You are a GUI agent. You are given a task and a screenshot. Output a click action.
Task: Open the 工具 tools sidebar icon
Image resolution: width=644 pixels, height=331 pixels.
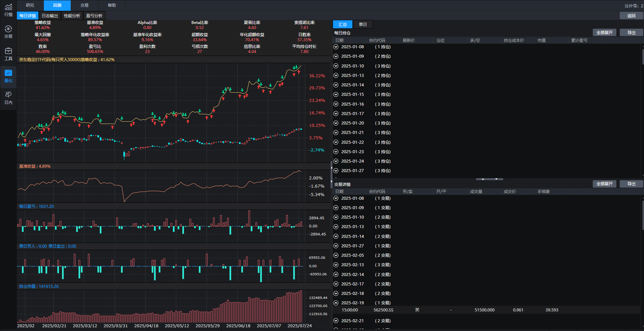(8, 54)
